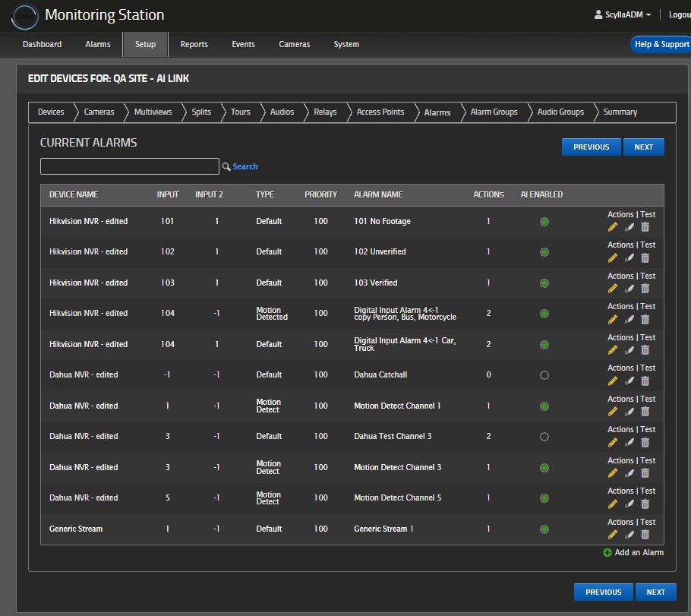Screen dimensions: 691x616
Task: Toggle AI Enabled for Dahua Test Channel 3
Action: click(x=544, y=437)
